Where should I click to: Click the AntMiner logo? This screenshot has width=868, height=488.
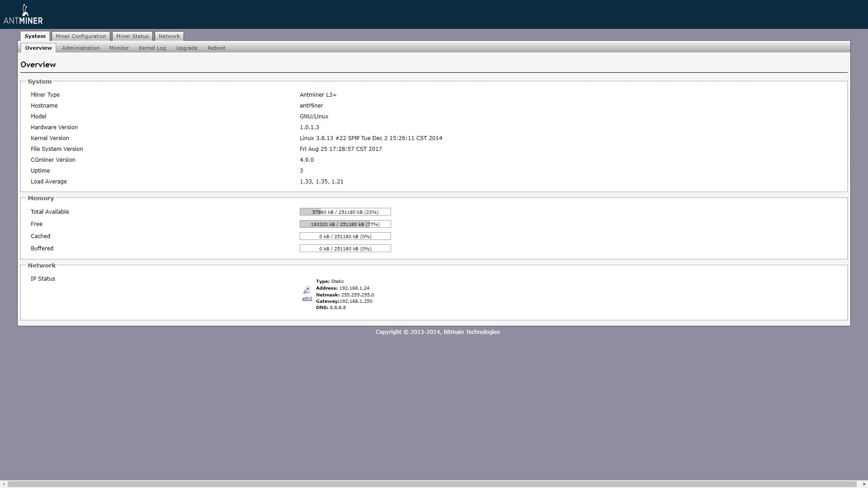click(23, 14)
